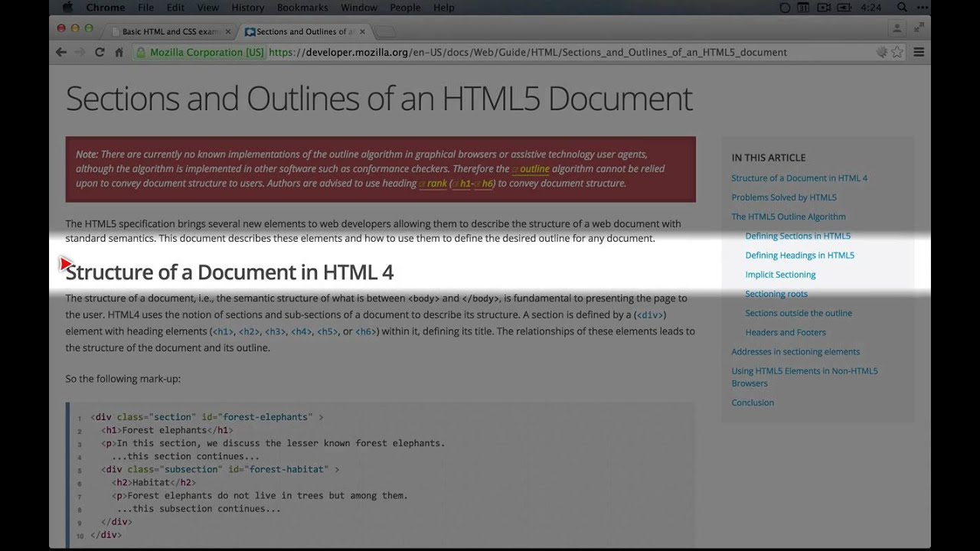Click the calendar 31 menu bar icon
The height and width of the screenshot is (551, 980).
(803, 8)
